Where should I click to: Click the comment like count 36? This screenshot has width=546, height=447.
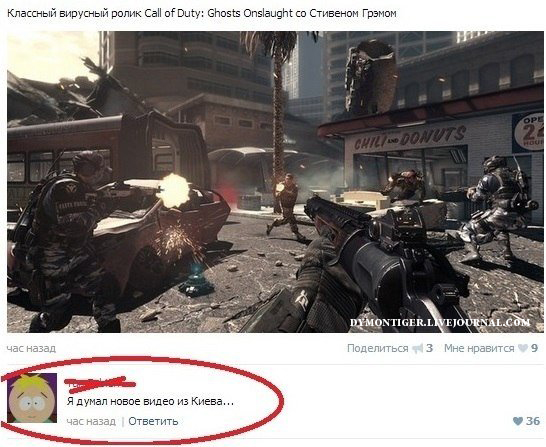click(x=533, y=421)
